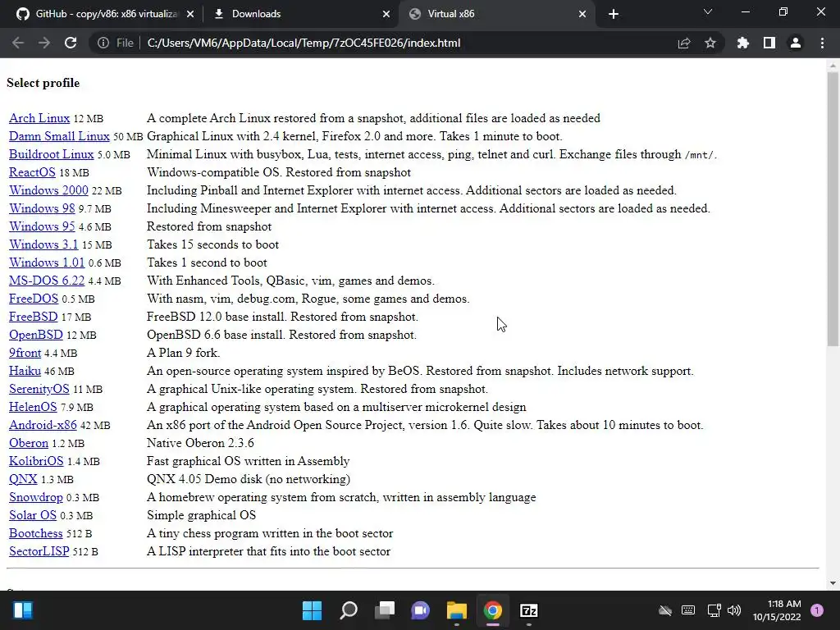Image resolution: width=840 pixels, height=630 pixels.
Task: Launch the Bootchess profile
Action: click(x=36, y=533)
